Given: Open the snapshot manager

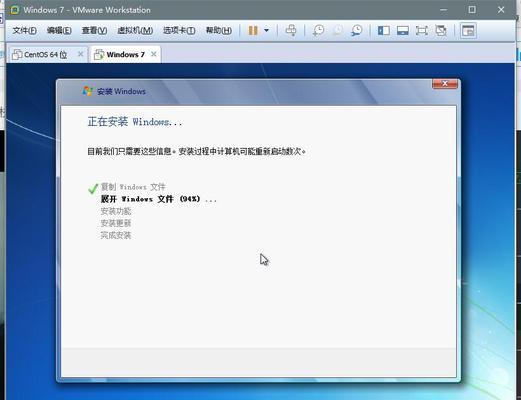Looking at the screenshot, I should click(357, 31).
